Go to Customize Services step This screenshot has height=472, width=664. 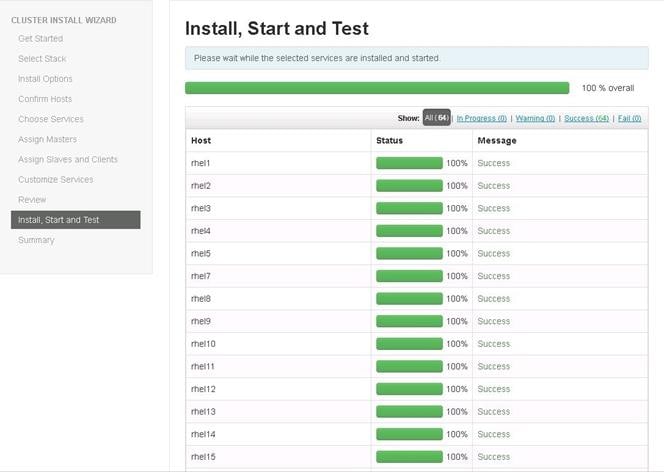coord(55,179)
